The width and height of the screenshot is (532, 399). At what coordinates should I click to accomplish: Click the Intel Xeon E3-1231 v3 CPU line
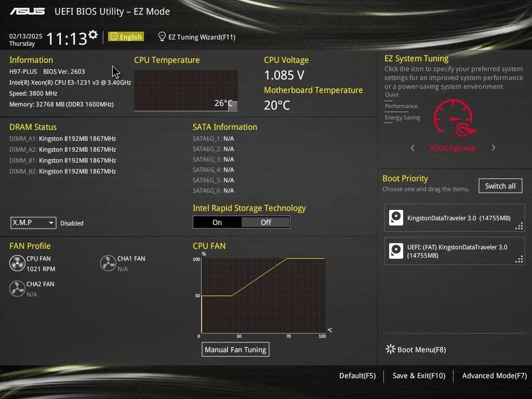[70, 83]
